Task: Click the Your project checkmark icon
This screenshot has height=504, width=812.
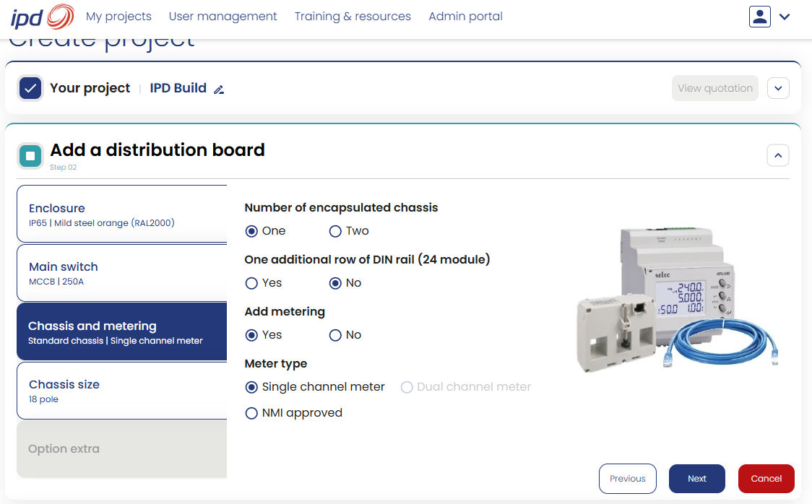Action: click(30, 88)
